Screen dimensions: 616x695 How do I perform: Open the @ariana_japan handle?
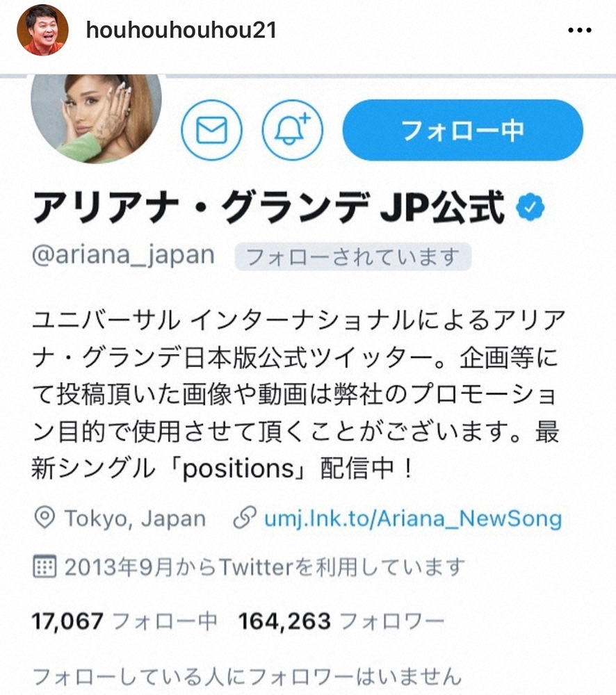(x=123, y=255)
